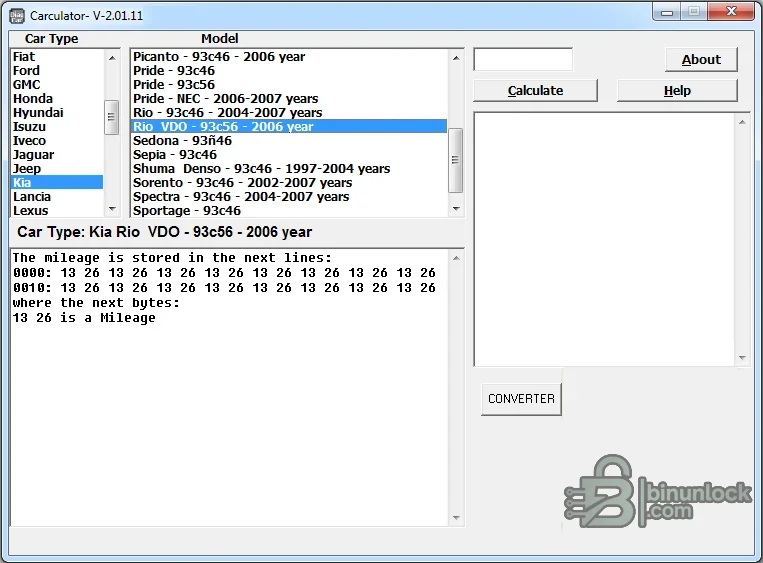
Task: Choose Pride - 93c56 model
Action: click(x=289, y=85)
